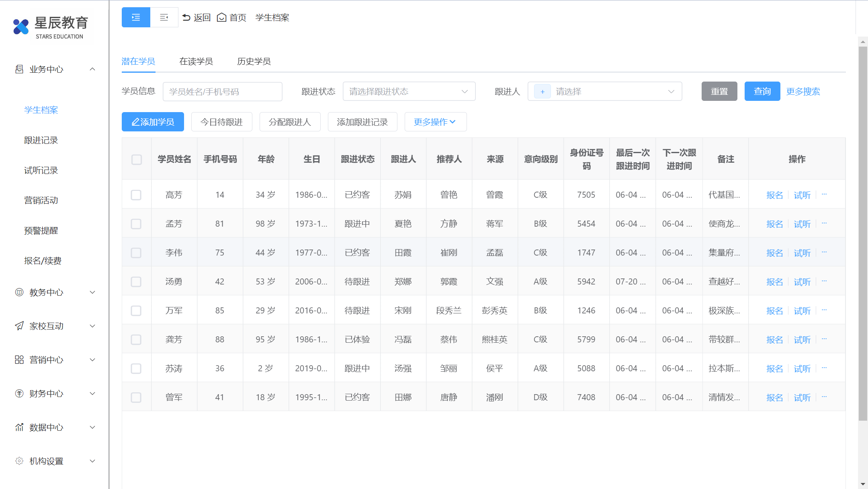
Task: Switch to the 在读学员 tab
Action: (196, 61)
